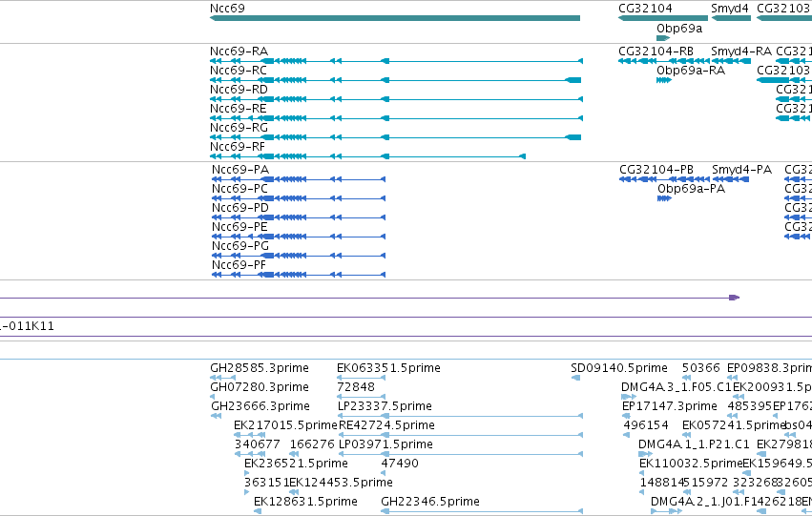Screen dimensions: 812x516
Task: Select transcript Ncc69-RE
Action: click(x=396, y=118)
